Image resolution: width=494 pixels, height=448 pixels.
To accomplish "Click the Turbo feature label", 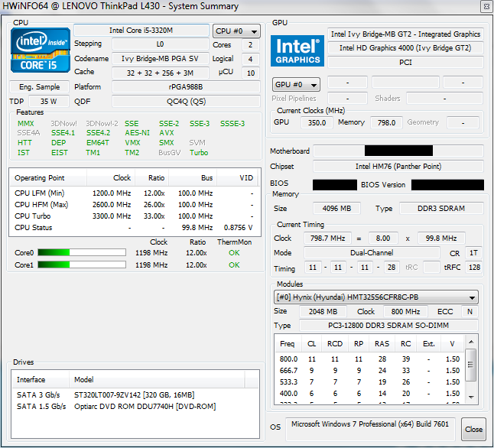I will click(199, 152).
